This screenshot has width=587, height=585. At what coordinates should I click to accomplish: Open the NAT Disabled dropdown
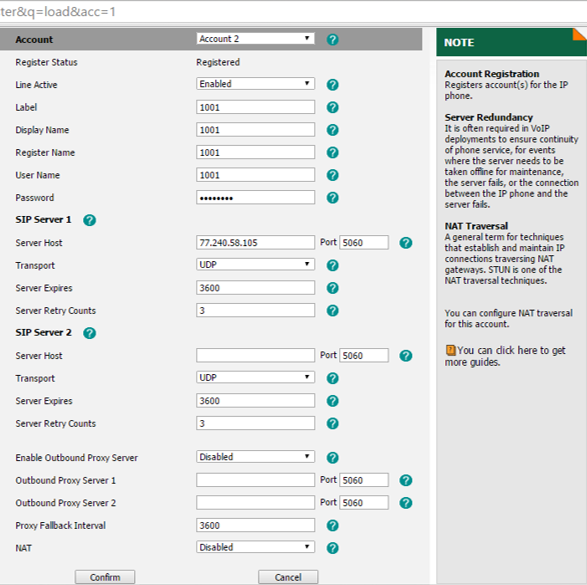click(255, 547)
